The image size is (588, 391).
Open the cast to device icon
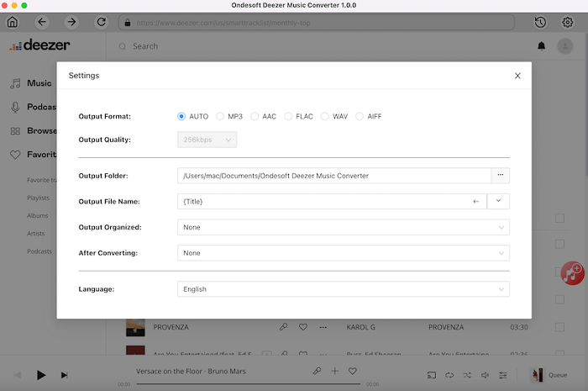[432, 375]
